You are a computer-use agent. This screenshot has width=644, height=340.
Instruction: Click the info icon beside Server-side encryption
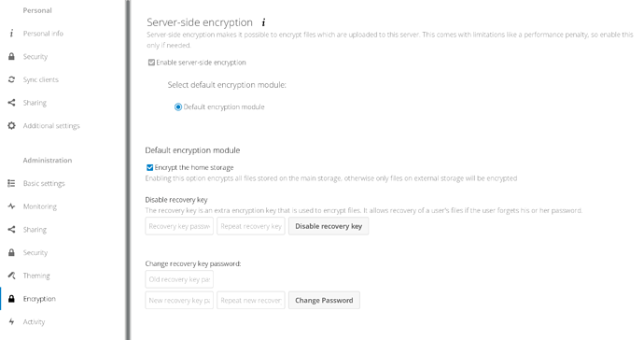click(263, 22)
